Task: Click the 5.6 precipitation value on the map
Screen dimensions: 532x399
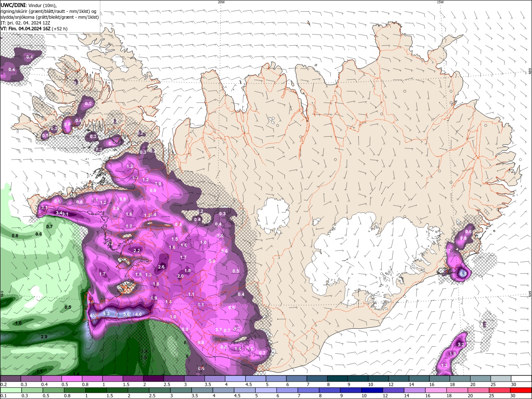Action: (127, 314)
